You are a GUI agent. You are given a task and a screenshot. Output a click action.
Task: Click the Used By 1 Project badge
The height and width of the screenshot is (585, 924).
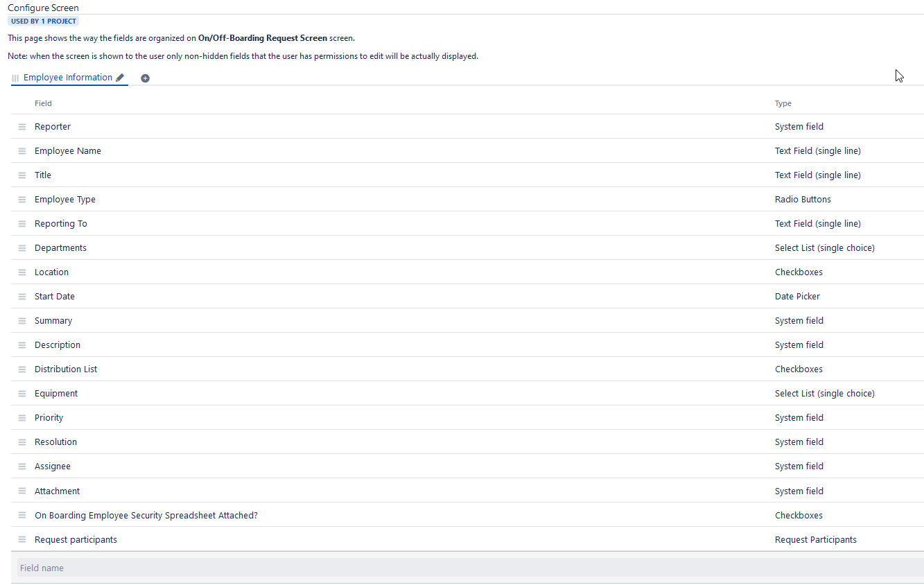point(44,21)
